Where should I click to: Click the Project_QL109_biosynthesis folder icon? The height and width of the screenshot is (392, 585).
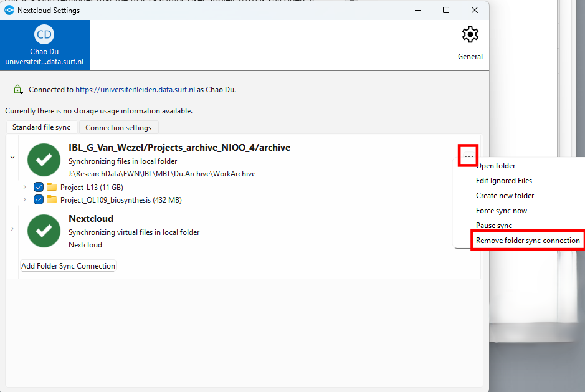coord(52,199)
